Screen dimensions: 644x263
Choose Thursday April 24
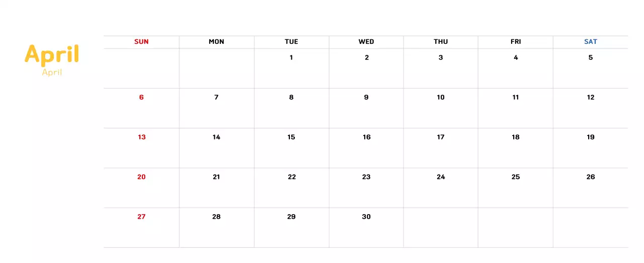click(441, 177)
